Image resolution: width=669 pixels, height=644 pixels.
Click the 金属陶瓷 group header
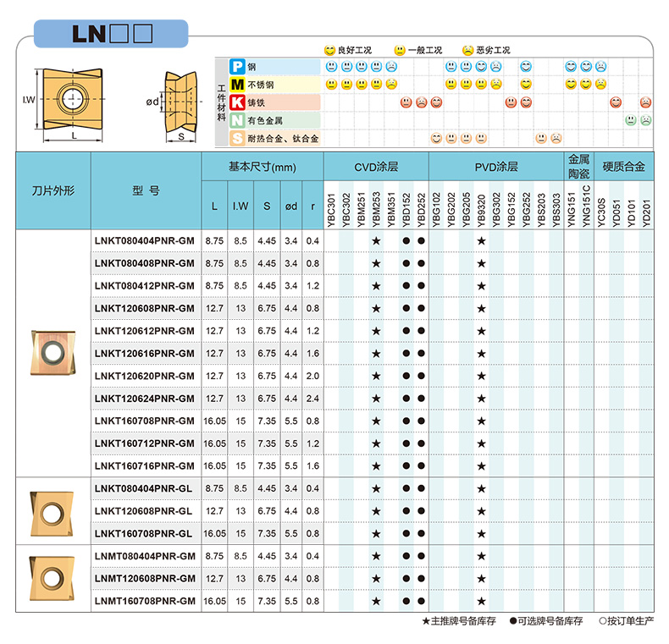click(579, 167)
